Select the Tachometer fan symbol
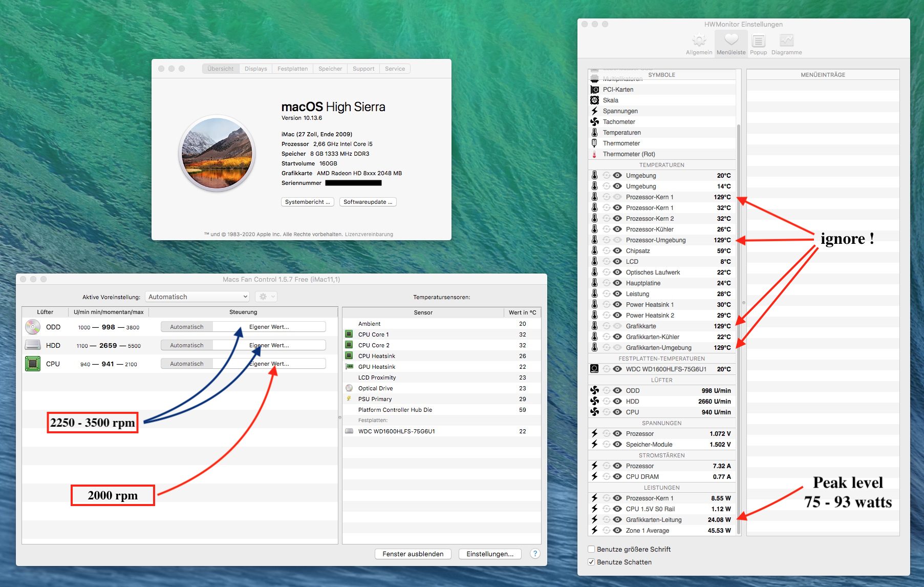The image size is (924, 587). (x=594, y=122)
